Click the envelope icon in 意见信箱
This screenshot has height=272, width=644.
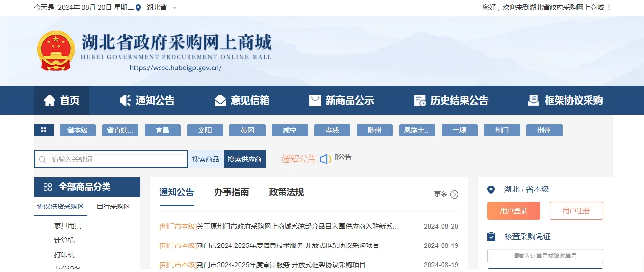tap(220, 100)
